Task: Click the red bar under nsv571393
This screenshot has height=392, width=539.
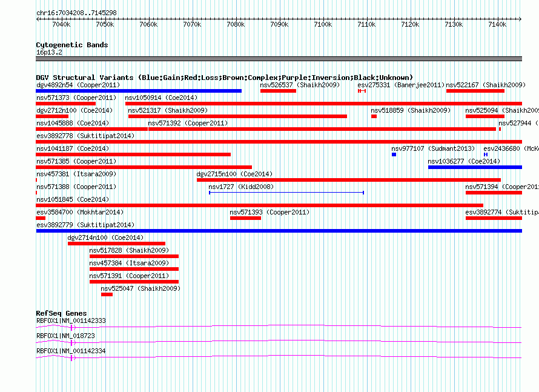Action: pyautogui.click(x=245, y=218)
